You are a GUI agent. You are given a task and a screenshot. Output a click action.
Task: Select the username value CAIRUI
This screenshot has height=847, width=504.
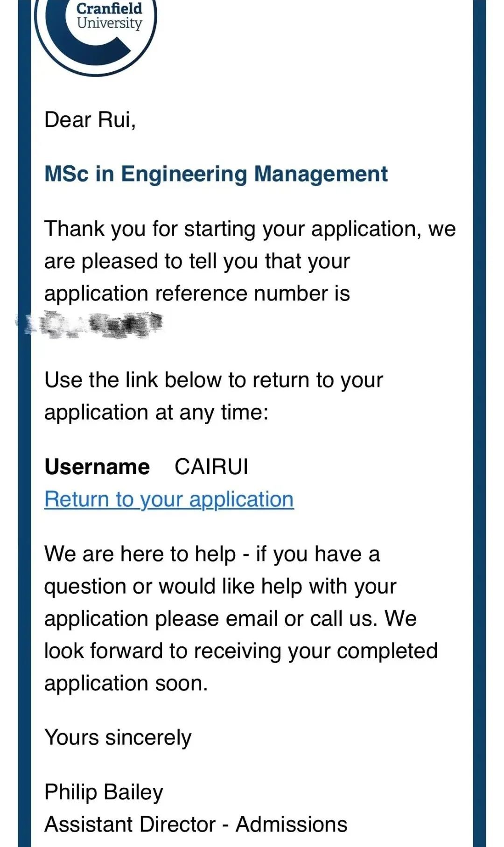click(x=211, y=467)
